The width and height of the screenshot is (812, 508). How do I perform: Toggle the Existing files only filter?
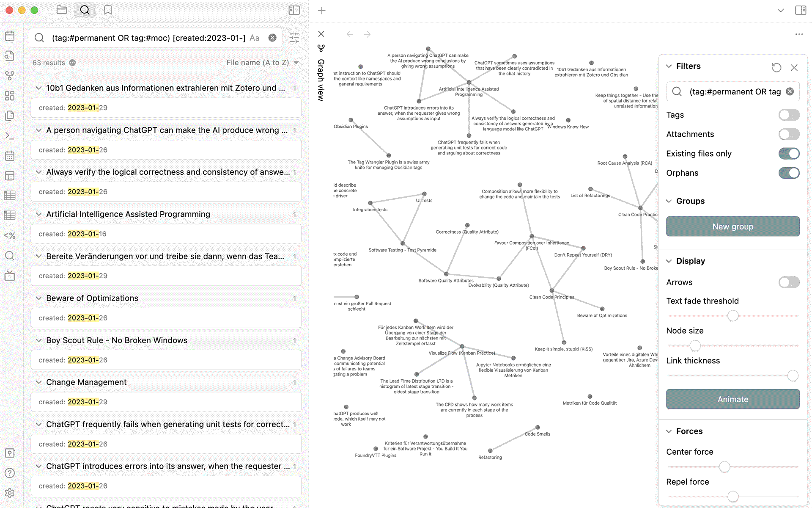[789, 153]
